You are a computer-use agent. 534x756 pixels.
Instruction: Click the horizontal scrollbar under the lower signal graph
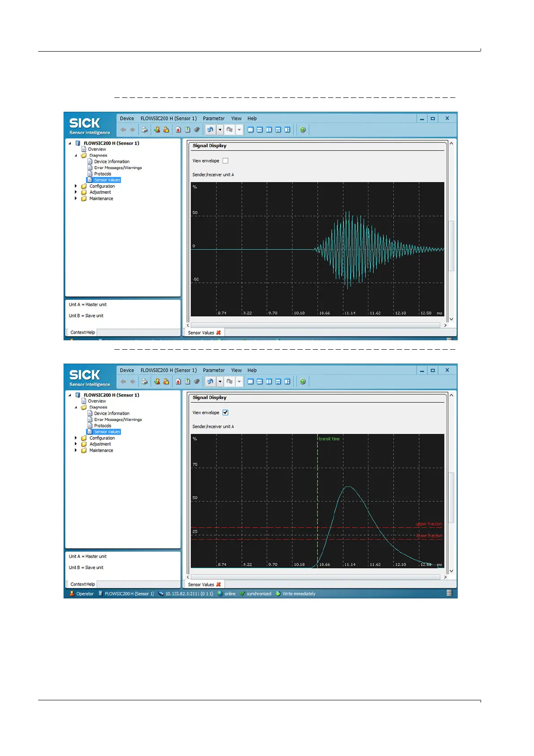(x=315, y=577)
